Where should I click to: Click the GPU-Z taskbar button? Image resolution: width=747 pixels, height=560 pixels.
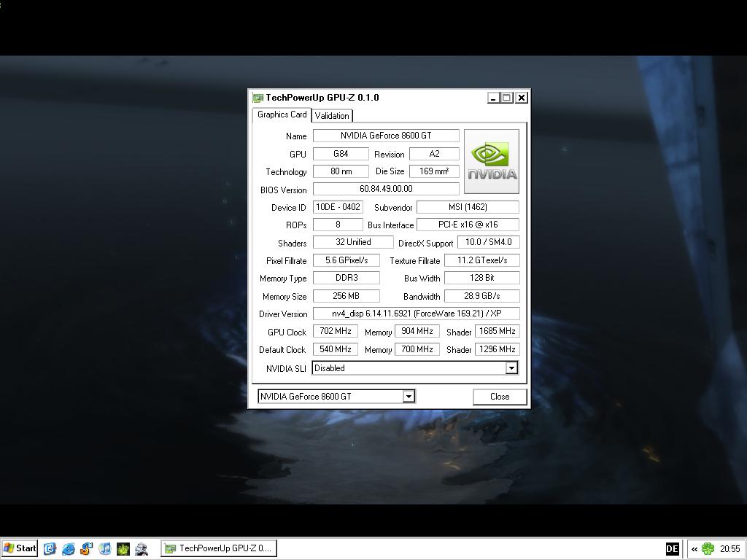219,548
